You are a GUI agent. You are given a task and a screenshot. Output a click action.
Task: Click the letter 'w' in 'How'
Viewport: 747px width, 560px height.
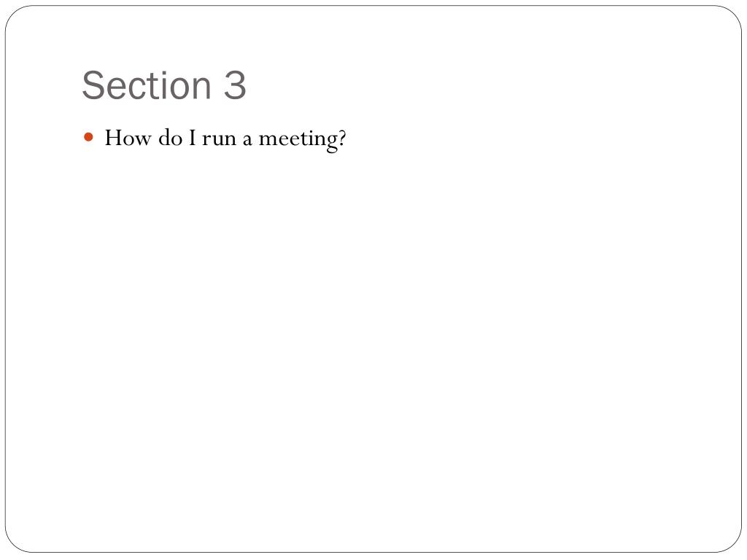coord(144,140)
